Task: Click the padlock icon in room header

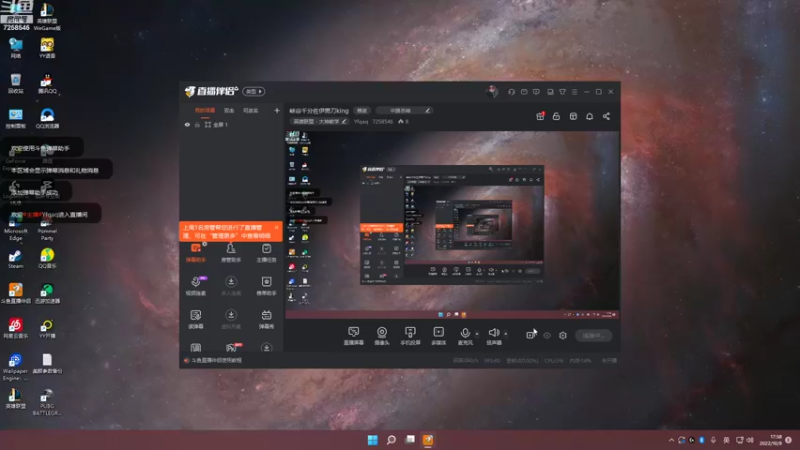Action: 556,116
